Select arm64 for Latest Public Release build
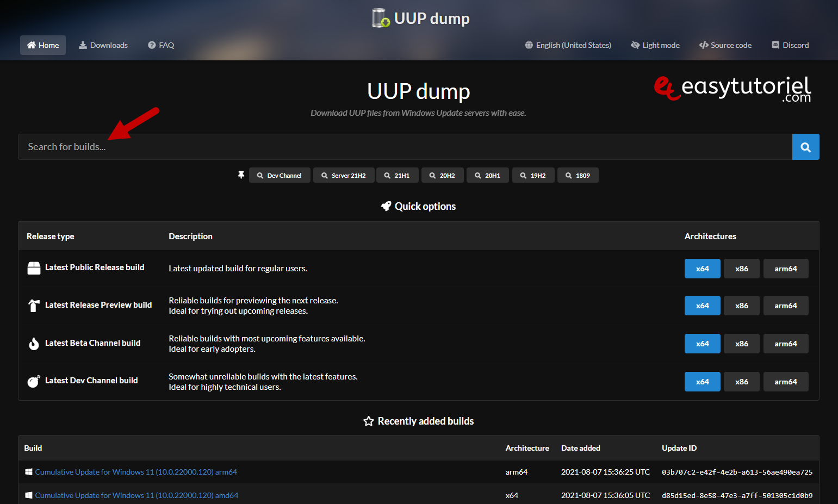The height and width of the screenshot is (504, 838). [x=786, y=269]
